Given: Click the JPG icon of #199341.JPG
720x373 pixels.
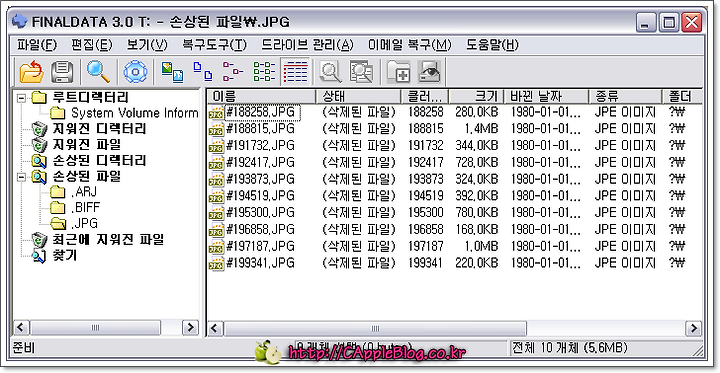Looking at the screenshot, I should [216, 263].
